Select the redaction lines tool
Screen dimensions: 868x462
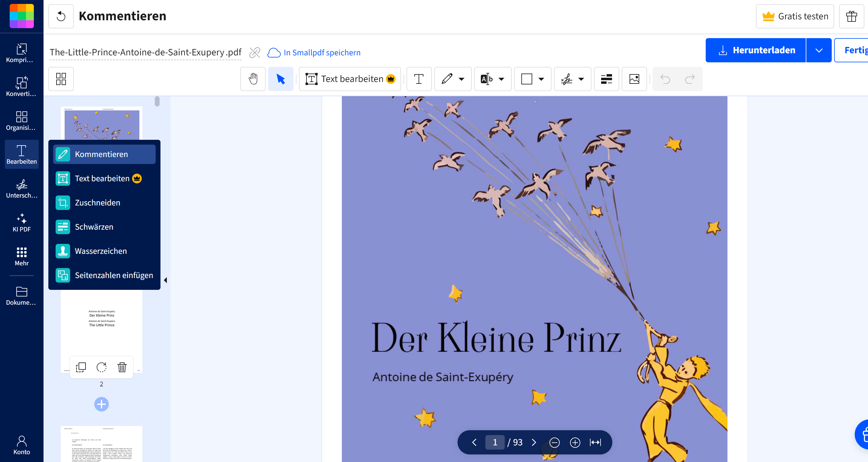[606, 79]
